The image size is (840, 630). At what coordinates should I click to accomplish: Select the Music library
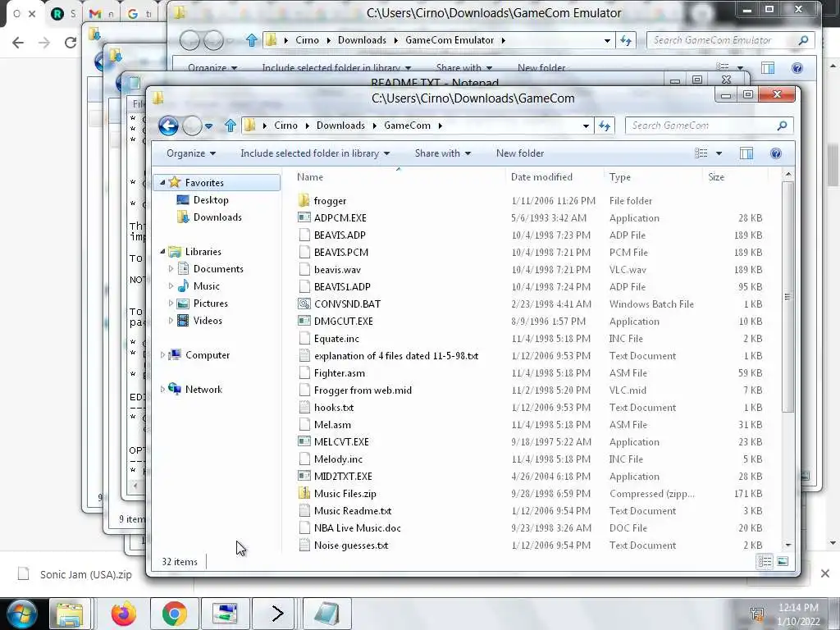pos(206,286)
